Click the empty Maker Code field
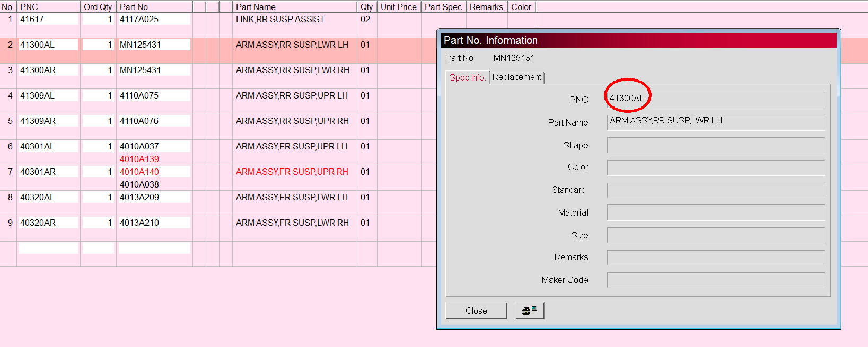The height and width of the screenshot is (347, 868). pos(715,280)
